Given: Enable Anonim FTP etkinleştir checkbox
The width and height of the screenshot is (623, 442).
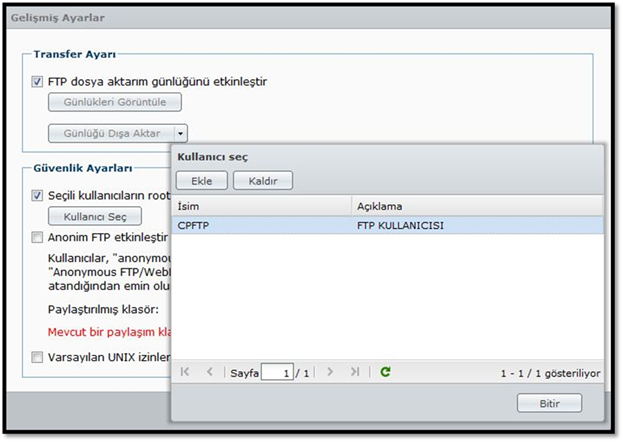Looking at the screenshot, I should point(38,238).
